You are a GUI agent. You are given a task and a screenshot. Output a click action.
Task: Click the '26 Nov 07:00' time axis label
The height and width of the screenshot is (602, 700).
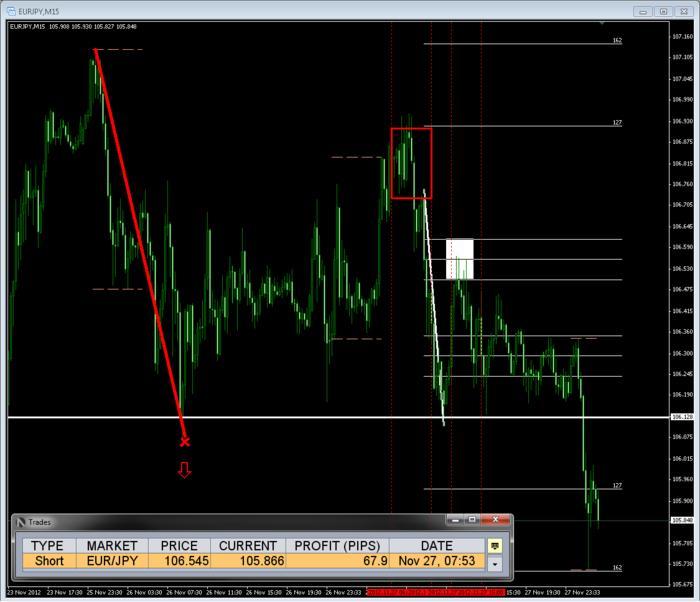click(x=184, y=592)
